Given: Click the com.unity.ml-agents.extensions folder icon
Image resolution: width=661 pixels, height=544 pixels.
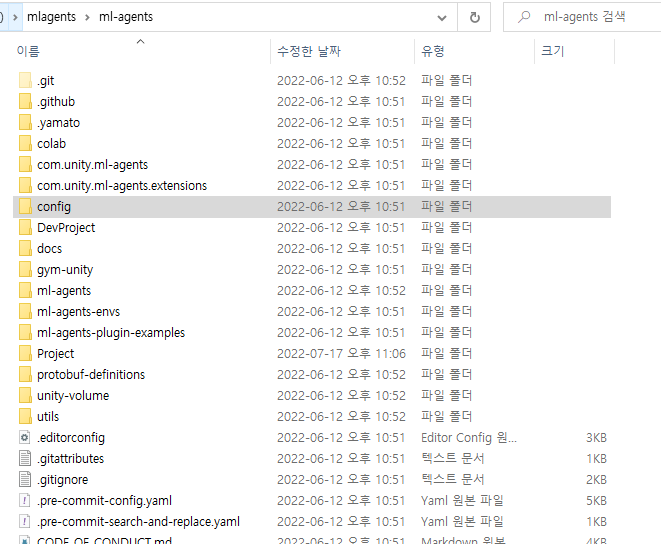Looking at the screenshot, I should coord(25,186).
